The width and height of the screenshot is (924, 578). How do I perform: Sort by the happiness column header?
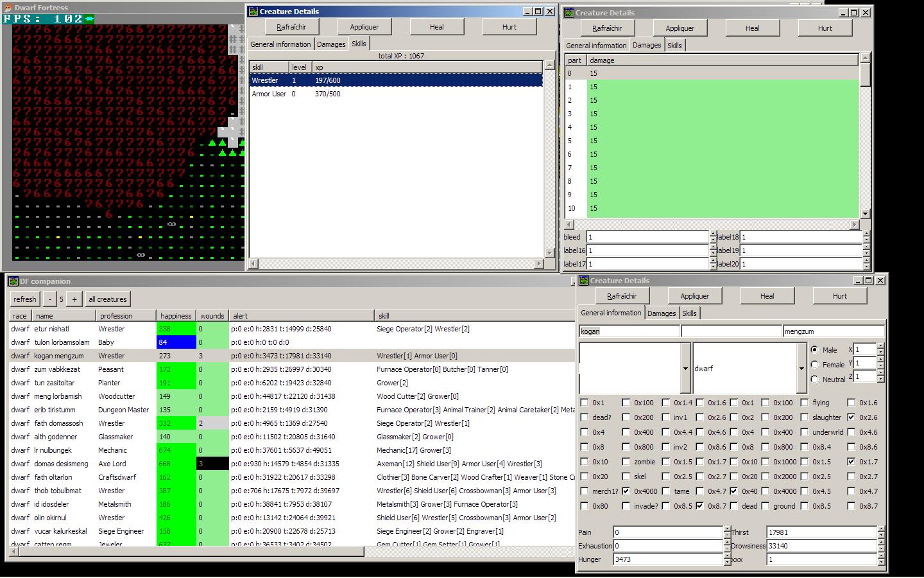tap(176, 316)
